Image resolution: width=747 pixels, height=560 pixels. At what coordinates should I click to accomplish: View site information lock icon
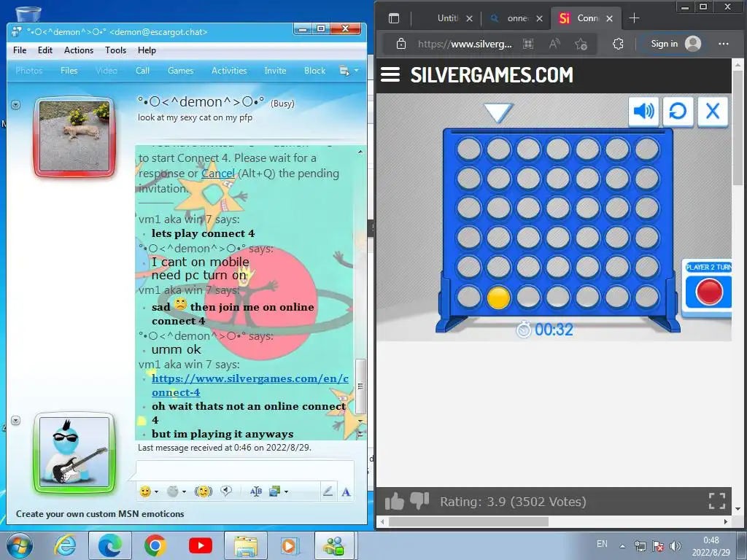point(401,44)
